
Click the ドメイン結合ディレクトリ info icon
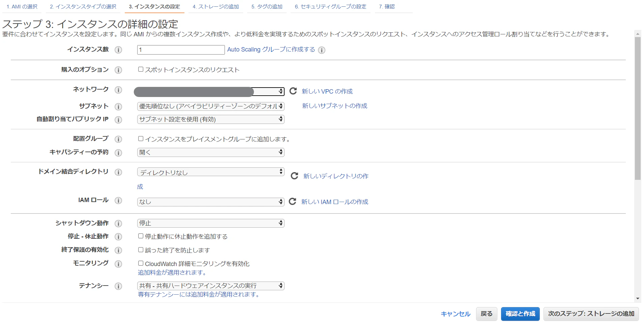point(118,172)
